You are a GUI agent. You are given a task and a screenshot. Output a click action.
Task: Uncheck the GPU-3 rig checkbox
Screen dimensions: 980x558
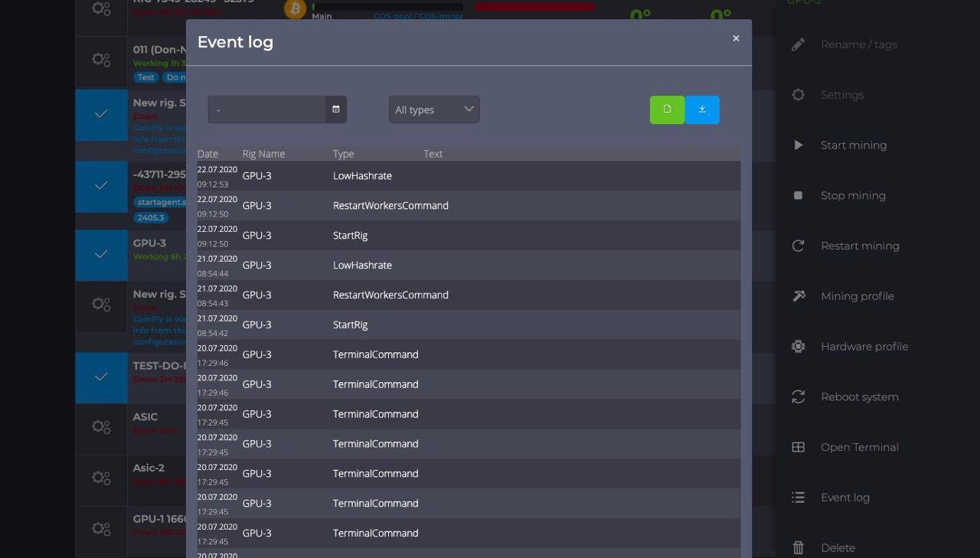coord(101,254)
